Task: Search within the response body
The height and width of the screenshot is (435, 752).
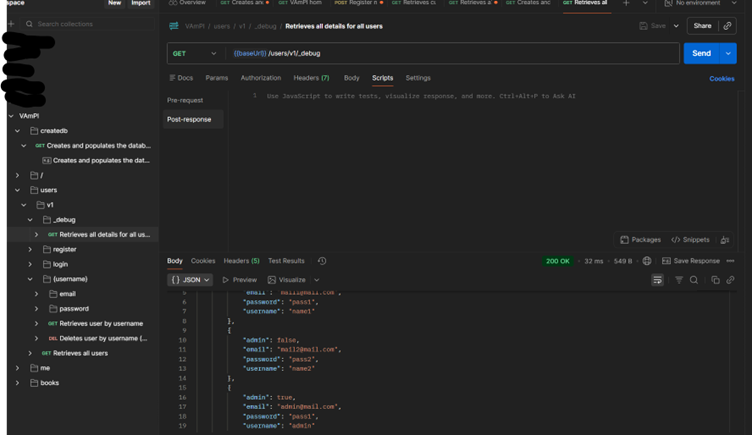Action: [693, 280]
